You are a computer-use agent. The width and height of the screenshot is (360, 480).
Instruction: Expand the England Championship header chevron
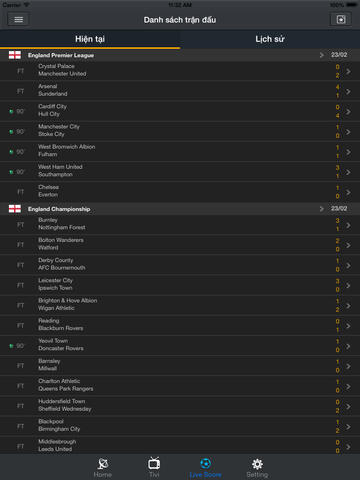point(322,209)
